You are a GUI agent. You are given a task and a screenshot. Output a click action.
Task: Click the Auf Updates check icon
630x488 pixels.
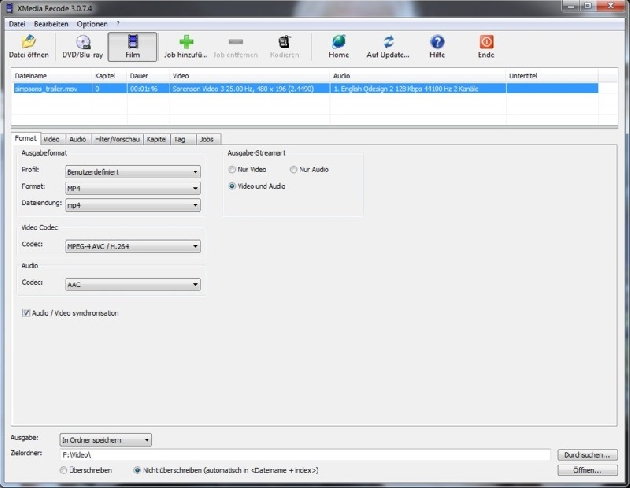click(x=388, y=42)
